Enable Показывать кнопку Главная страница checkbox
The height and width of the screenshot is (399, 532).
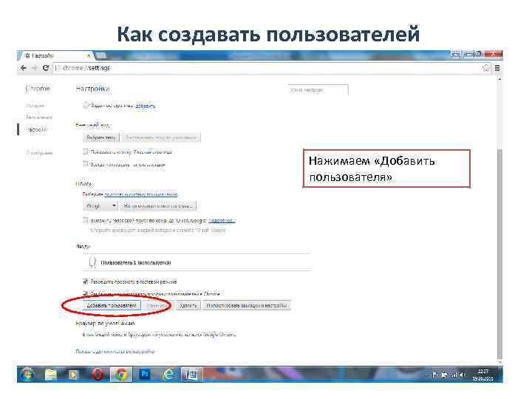[86, 151]
